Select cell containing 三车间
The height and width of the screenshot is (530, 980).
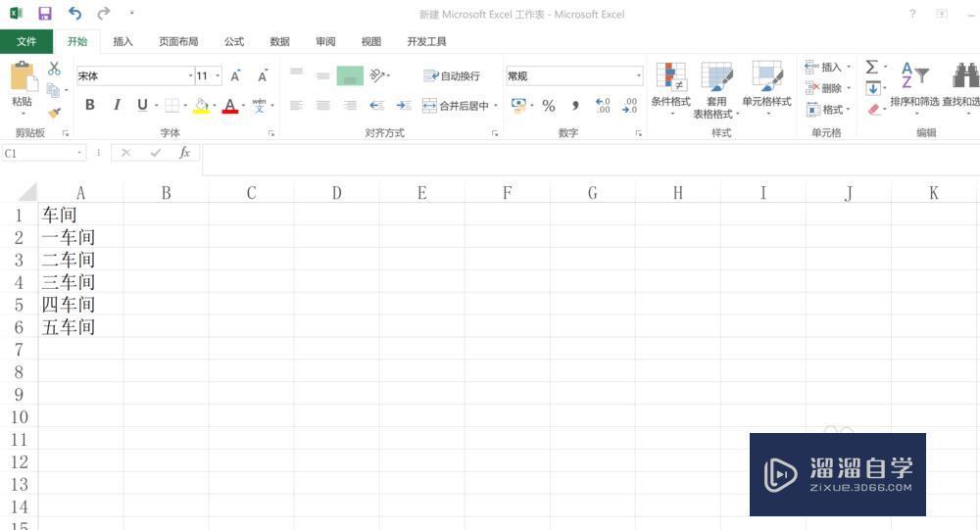(80, 282)
